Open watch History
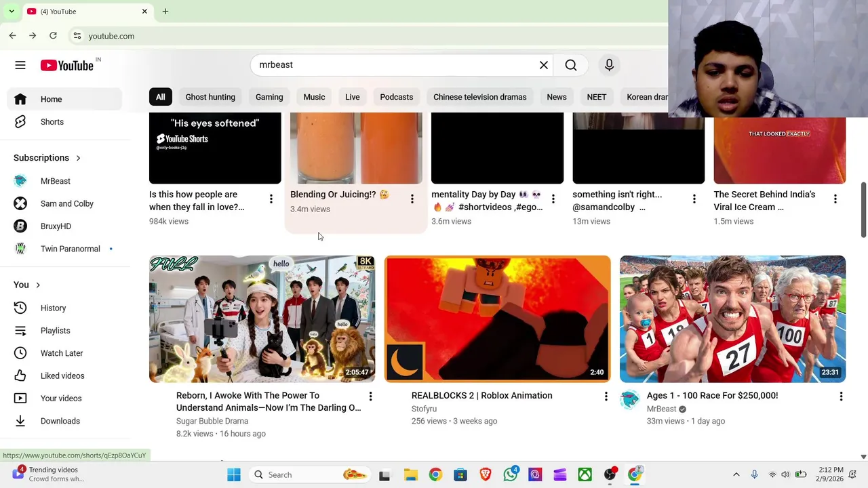The width and height of the screenshot is (868, 488). click(65, 308)
